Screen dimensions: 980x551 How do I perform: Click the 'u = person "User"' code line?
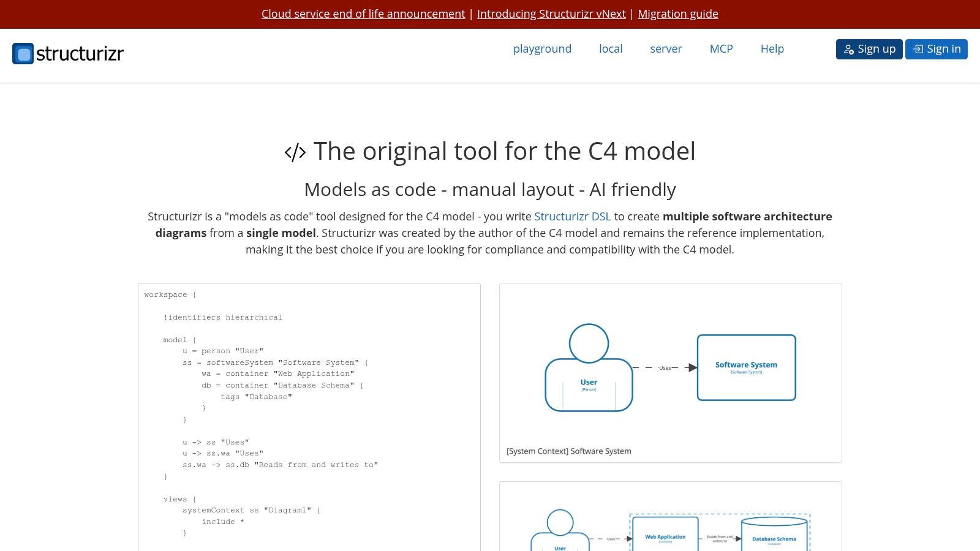pyautogui.click(x=223, y=351)
